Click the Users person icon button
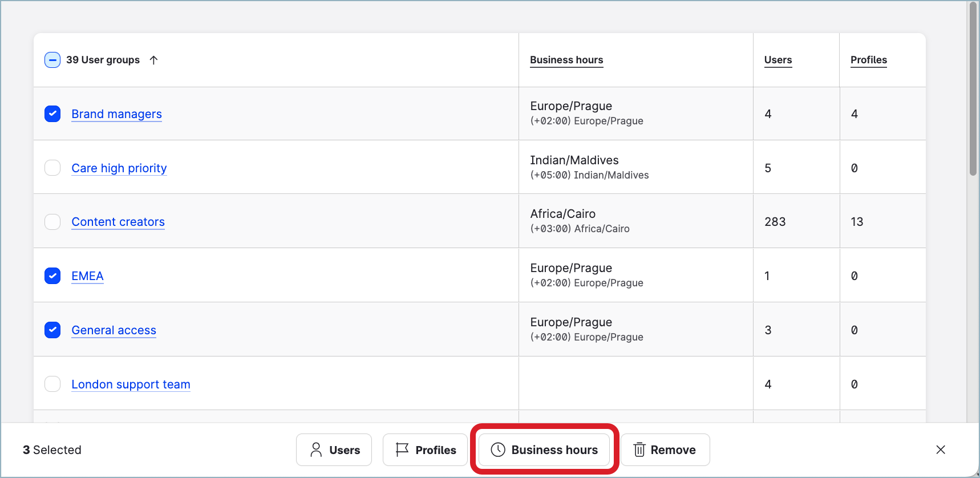 pyautogui.click(x=334, y=450)
